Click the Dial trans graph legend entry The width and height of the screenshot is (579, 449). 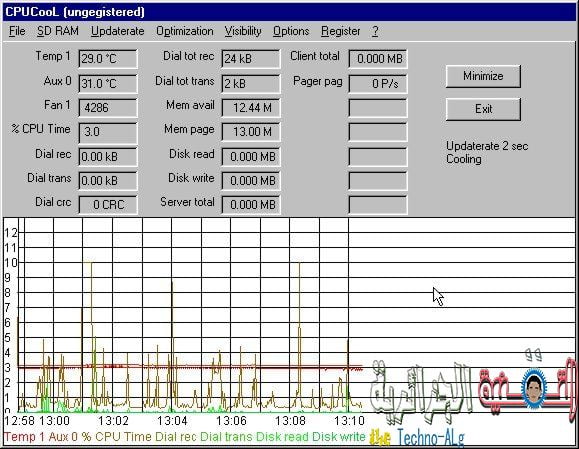226,437
